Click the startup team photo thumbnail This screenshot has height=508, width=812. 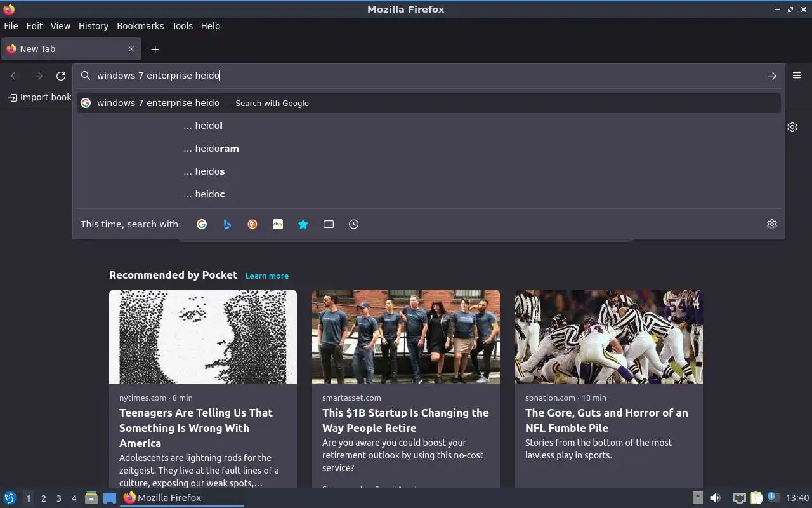coord(406,337)
